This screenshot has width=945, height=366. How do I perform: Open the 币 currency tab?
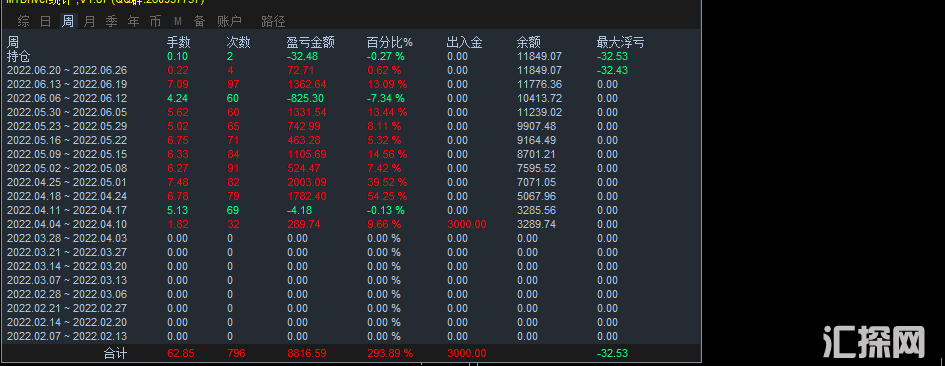(x=155, y=22)
